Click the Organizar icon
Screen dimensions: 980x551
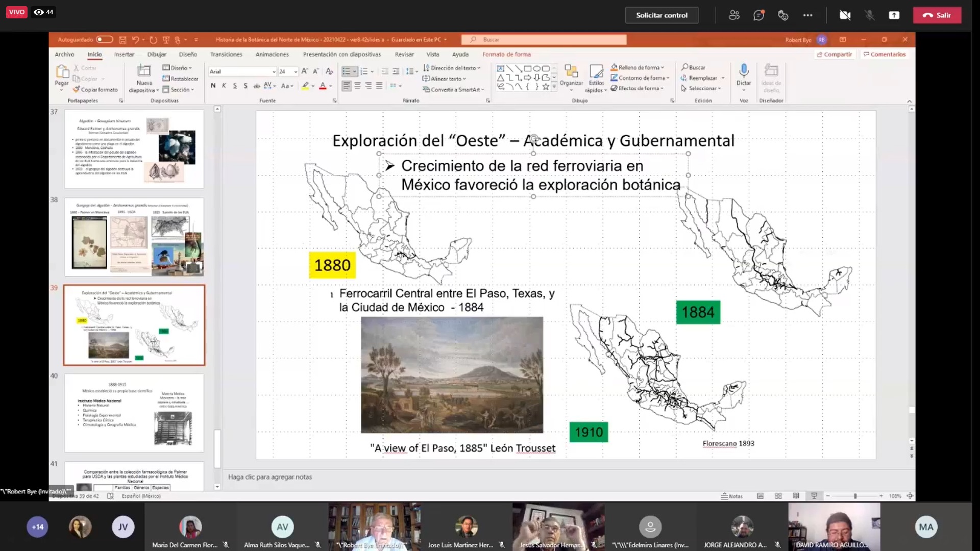[x=571, y=71]
